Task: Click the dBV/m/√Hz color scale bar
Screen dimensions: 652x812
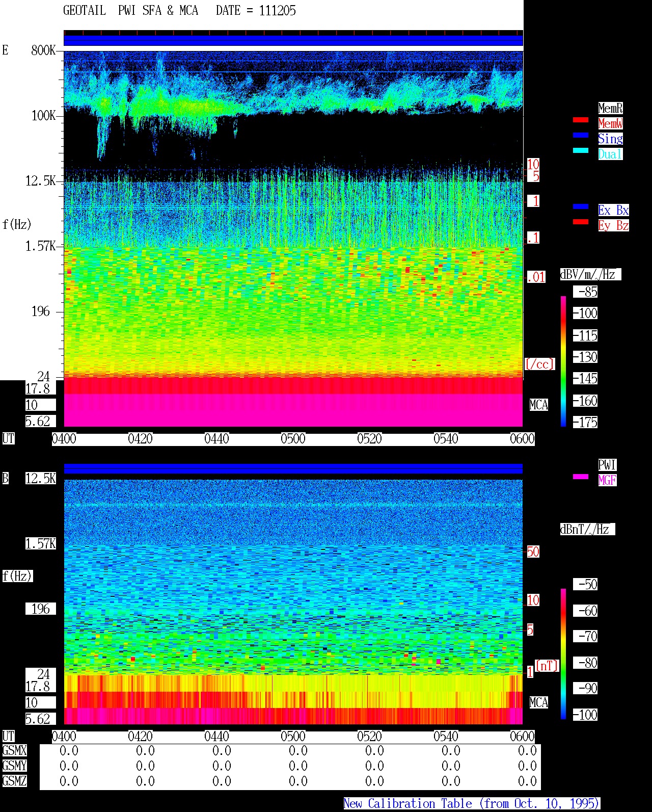Action: (x=563, y=361)
